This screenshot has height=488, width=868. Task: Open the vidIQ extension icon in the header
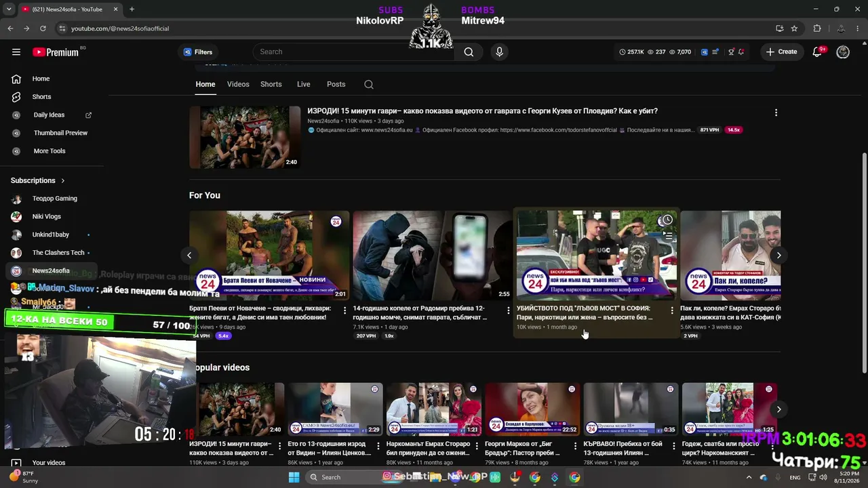[x=705, y=52]
